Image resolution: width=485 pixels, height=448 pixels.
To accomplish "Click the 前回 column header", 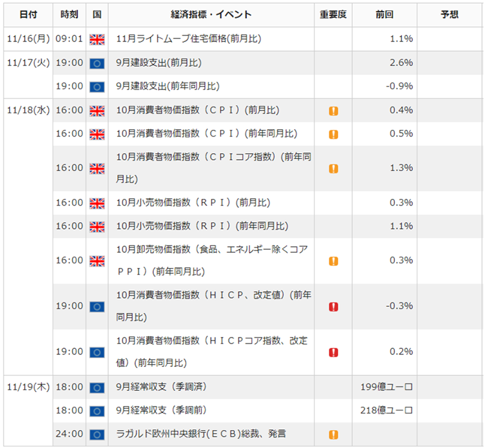I will click(x=384, y=14).
